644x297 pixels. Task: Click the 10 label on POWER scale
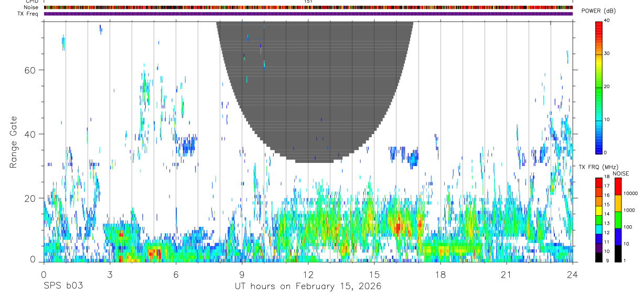[607, 120]
